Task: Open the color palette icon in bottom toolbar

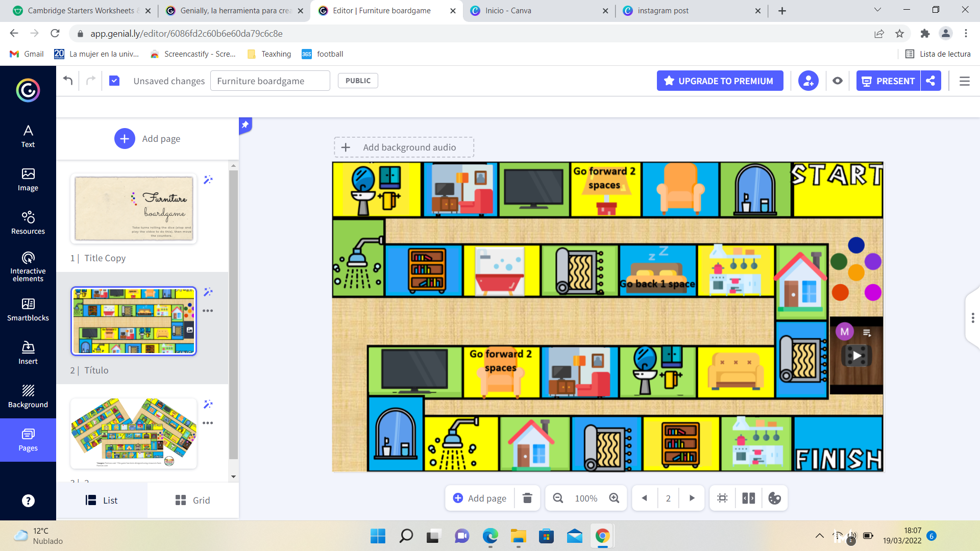Action: (x=774, y=498)
